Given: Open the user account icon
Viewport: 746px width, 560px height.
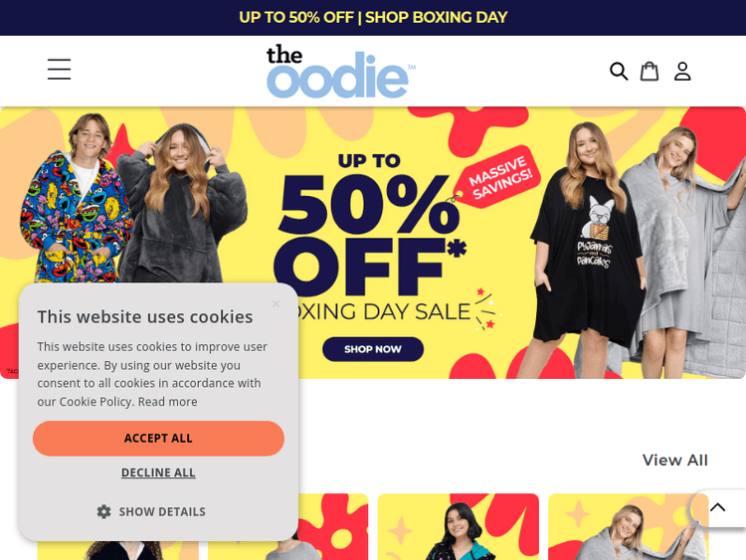Looking at the screenshot, I should (x=682, y=72).
